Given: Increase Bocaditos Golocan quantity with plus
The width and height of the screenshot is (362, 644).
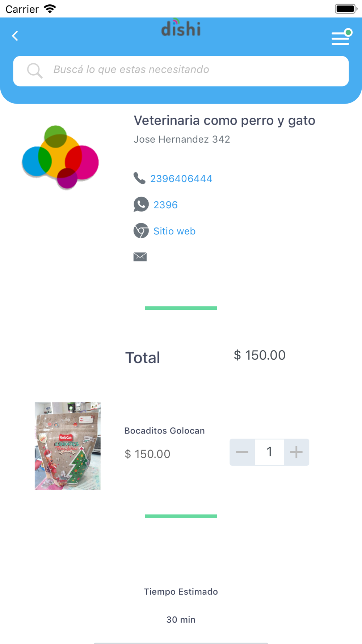Looking at the screenshot, I should coord(296,452).
